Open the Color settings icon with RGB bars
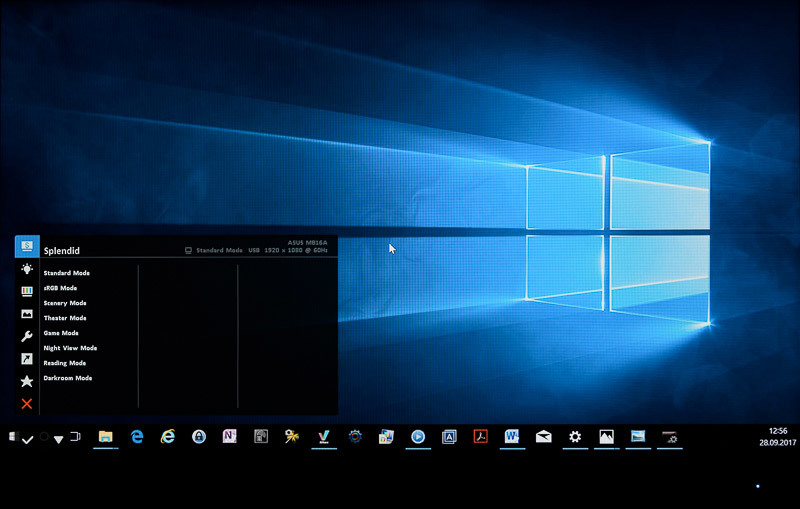Screen dimensions: 800x509 27,291
